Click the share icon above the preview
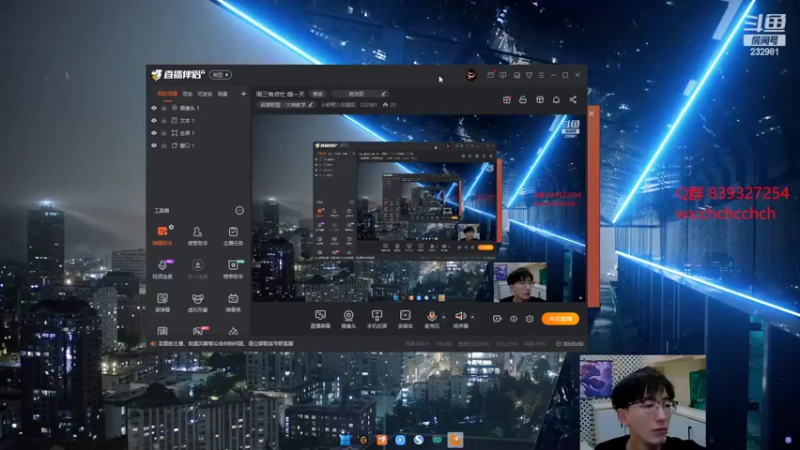 [x=573, y=99]
